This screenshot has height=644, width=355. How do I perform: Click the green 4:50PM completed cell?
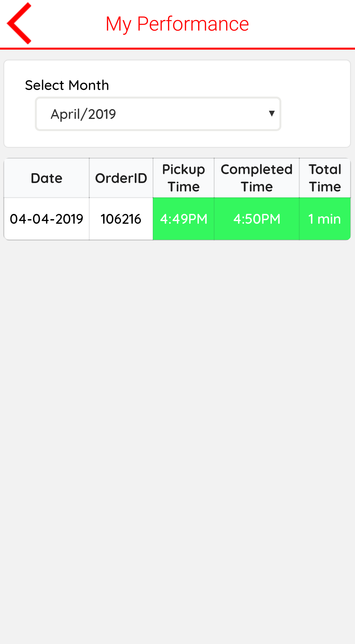(257, 219)
